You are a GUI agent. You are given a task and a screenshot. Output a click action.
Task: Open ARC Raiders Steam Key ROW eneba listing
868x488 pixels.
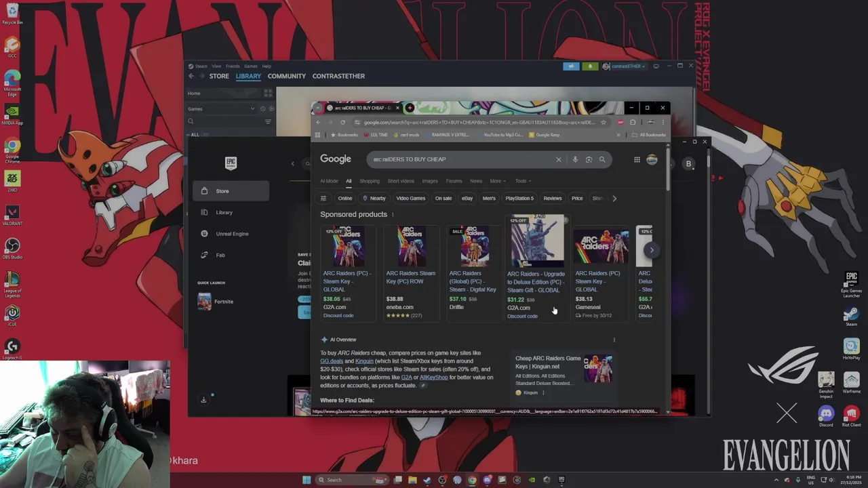411,272
